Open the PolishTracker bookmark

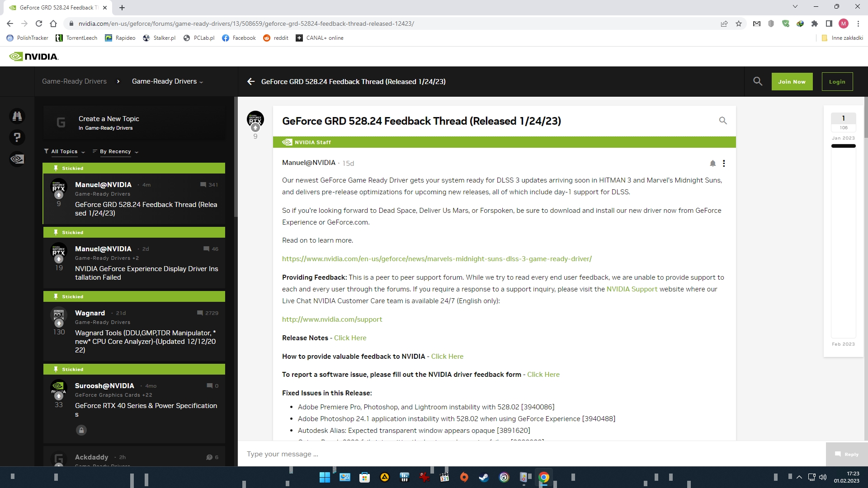tap(28, 38)
